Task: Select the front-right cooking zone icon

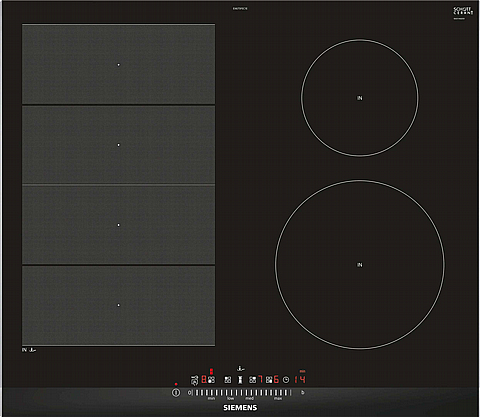Action: 269,380
